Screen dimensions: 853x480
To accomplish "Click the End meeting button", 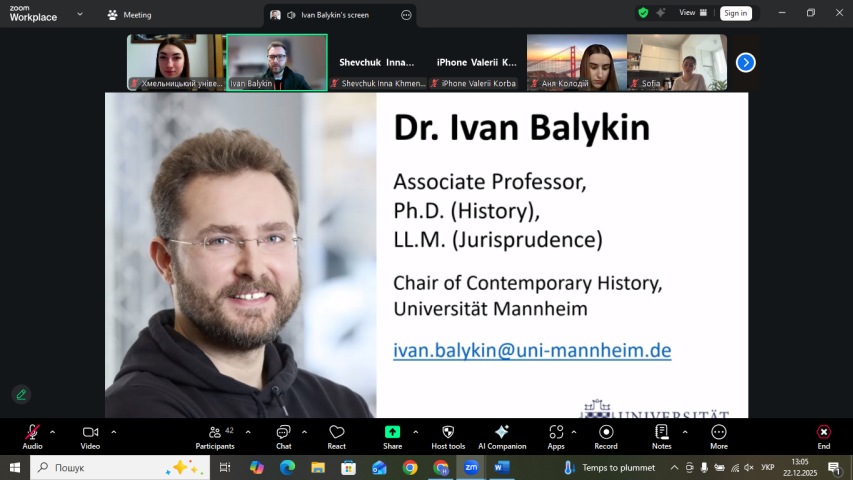I will [823, 436].
